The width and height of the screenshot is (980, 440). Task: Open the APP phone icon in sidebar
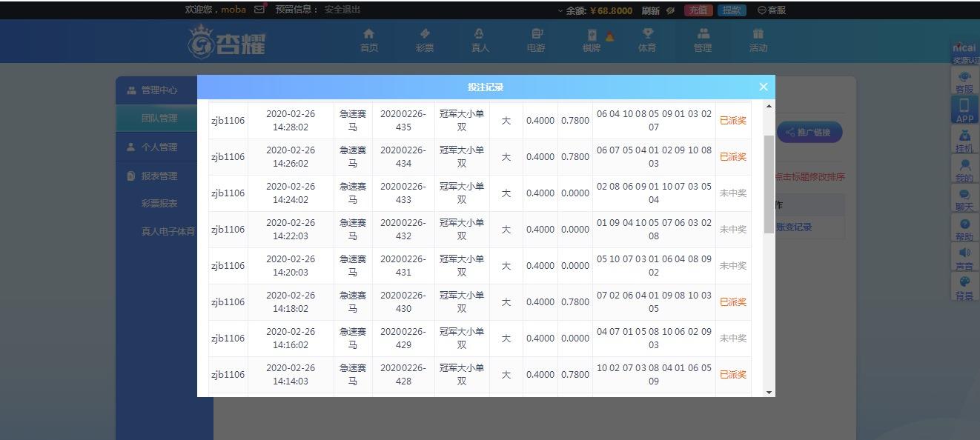tap(964, 106)
